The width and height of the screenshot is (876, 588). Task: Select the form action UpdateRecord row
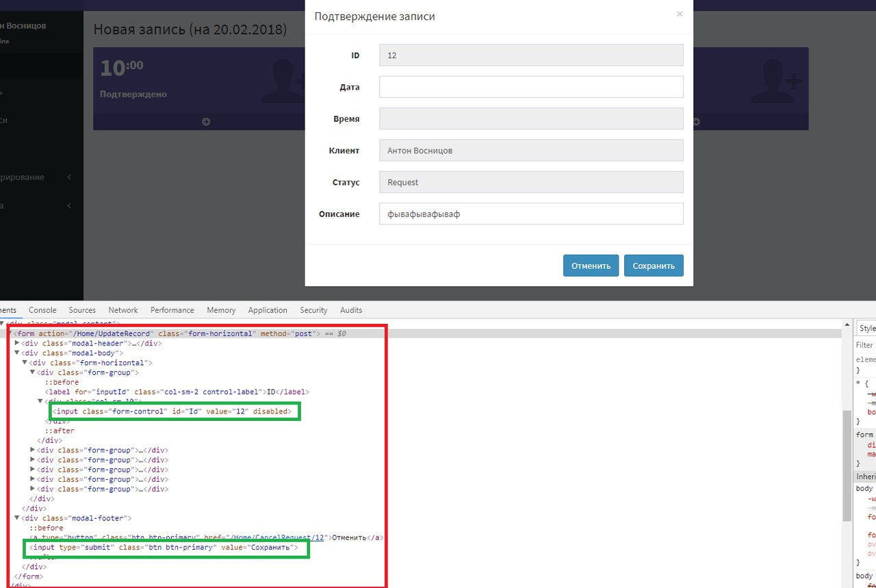coord(420,333)
